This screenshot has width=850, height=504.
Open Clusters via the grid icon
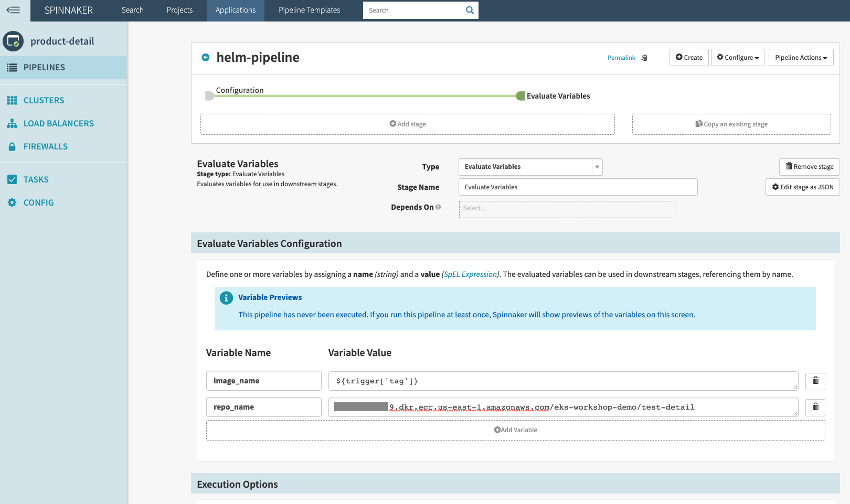12,100
